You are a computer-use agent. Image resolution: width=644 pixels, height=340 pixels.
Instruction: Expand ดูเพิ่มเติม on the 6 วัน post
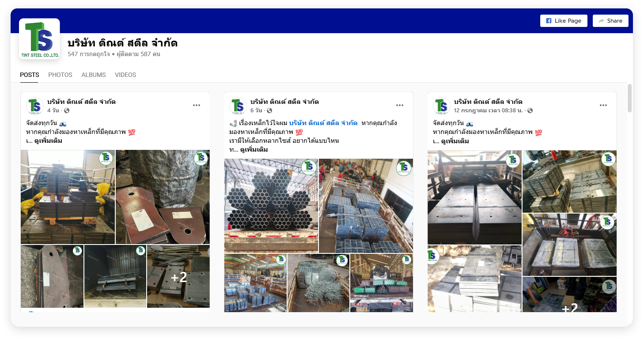click(x=254, y=149)
